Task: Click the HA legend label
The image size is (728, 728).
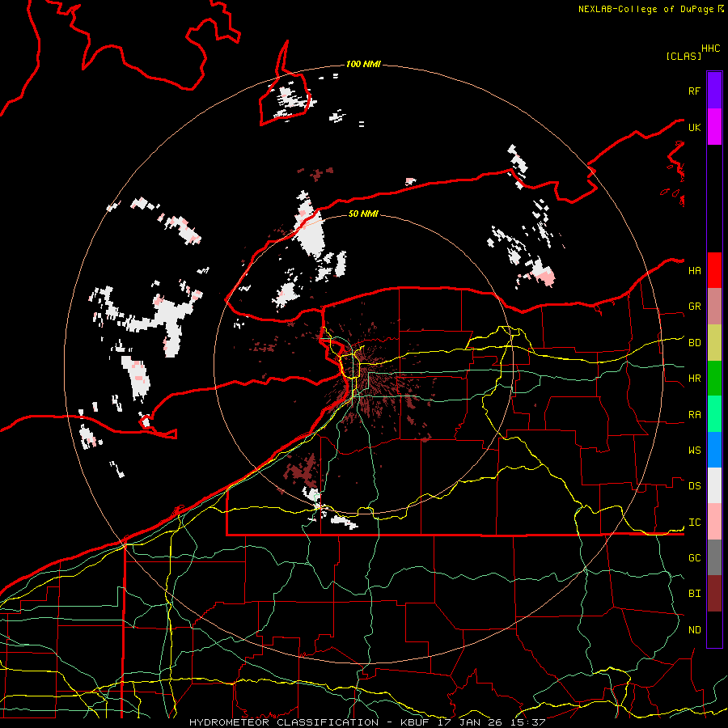Action: point(694,270)
